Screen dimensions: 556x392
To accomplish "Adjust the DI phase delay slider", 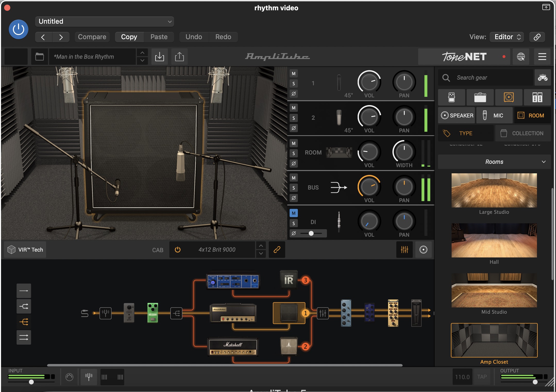I will pyautogui.click(x=311, y=233).
